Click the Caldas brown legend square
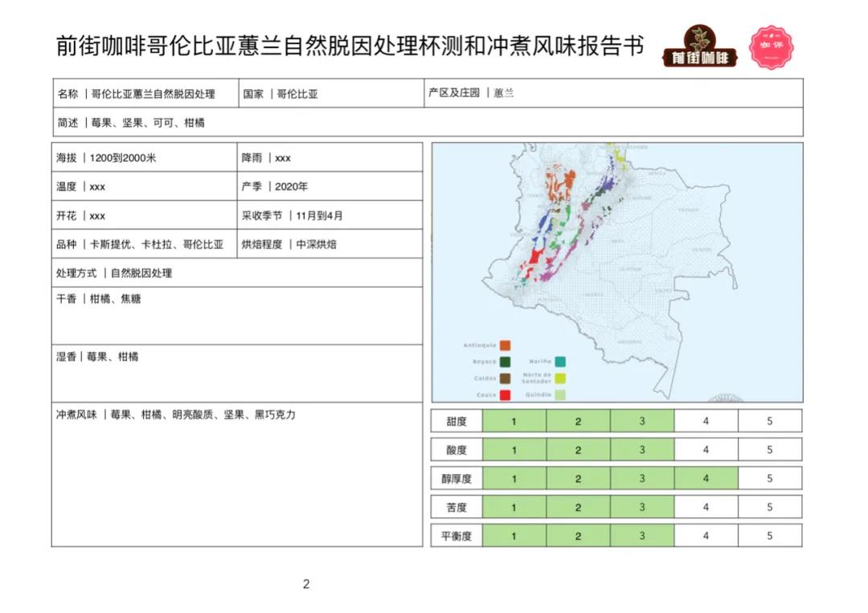The height and width of the screenshot is (613, 868). click(506, 378)
